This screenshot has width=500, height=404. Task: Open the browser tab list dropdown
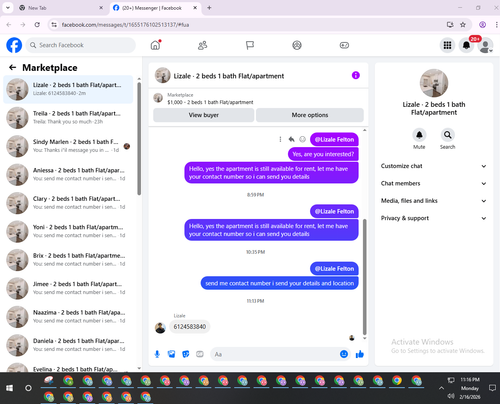(x=8, y=8)
